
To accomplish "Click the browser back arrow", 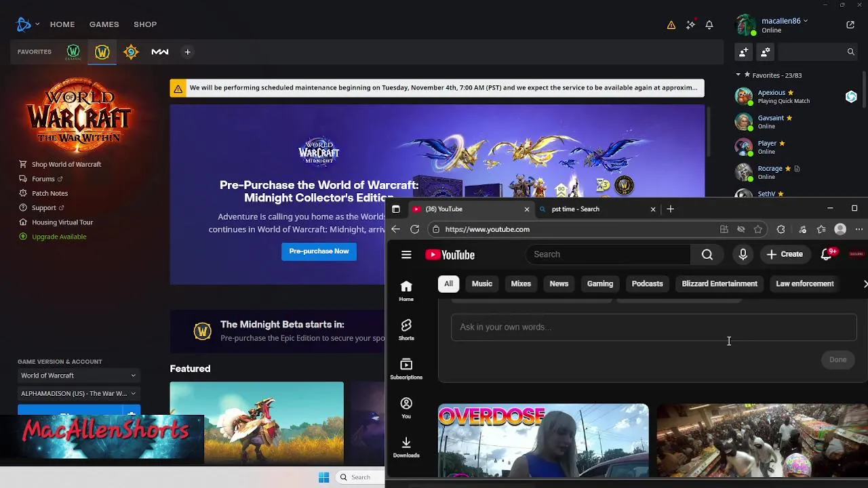I will coord(396,229).
